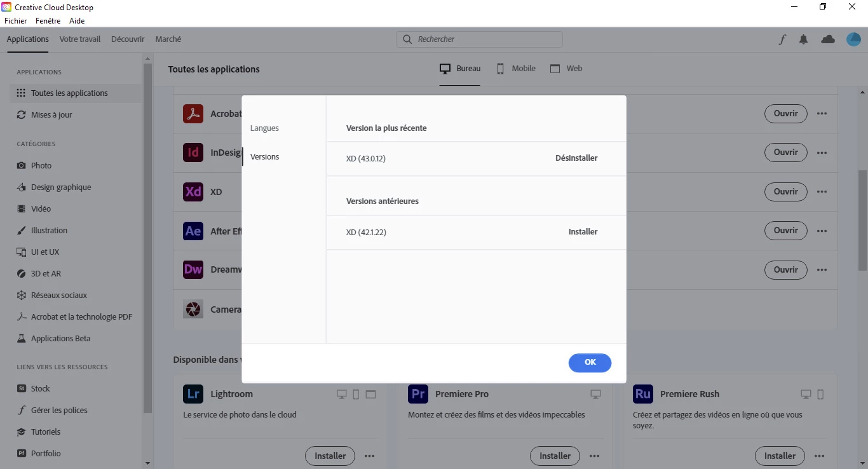This screenshot has width=868, height=469.
Task: Select Toutes les applications in sidebar
Action: pyautogui.click(x=76, y=93)
